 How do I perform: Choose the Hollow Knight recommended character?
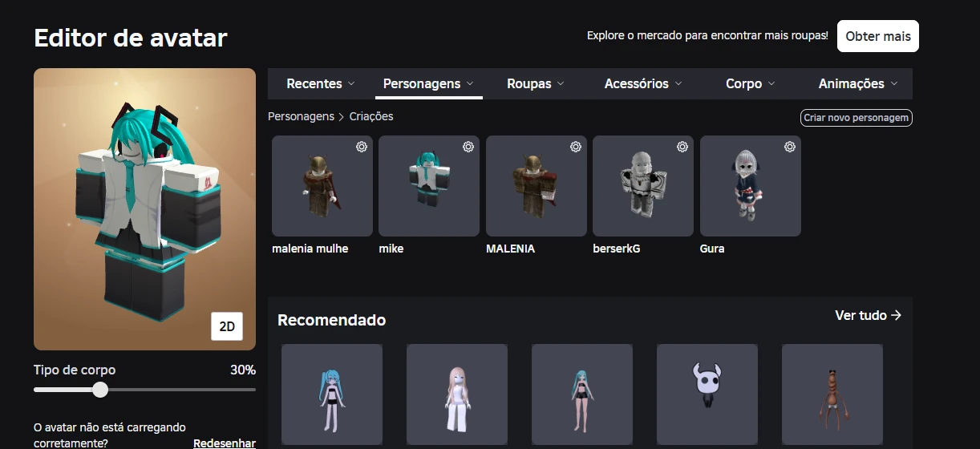coord(707,393)
